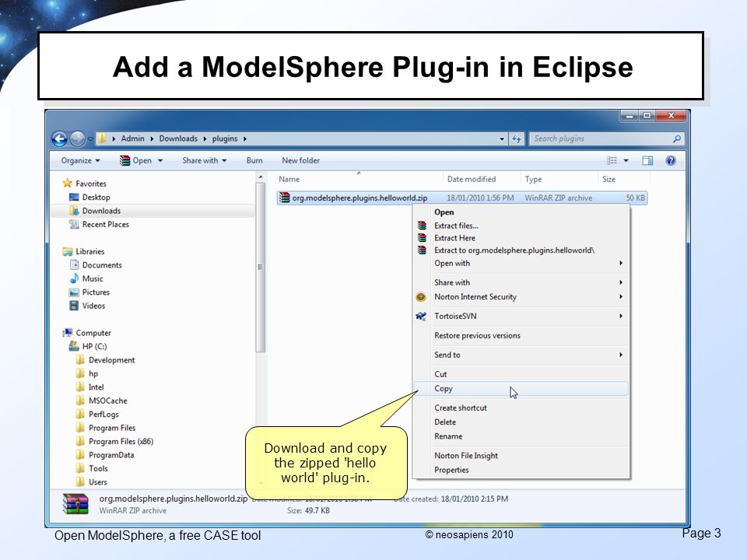This screenshot has height=560, width=747.
Task: Click the magnifier icon in search box
Action: [676, 138]
